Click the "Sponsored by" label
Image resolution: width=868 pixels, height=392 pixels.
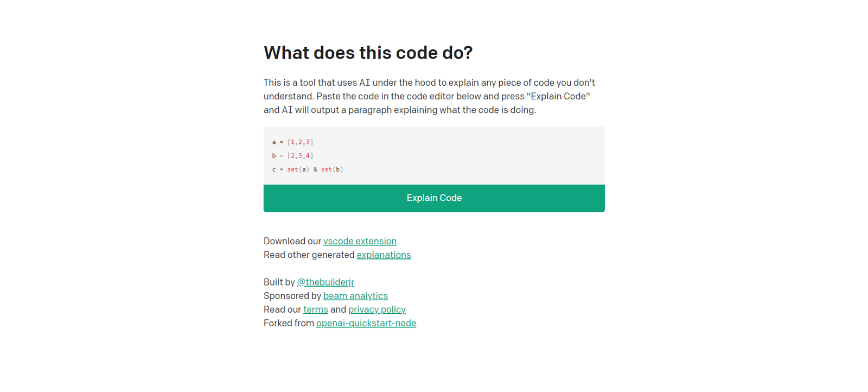click(292, 296)
